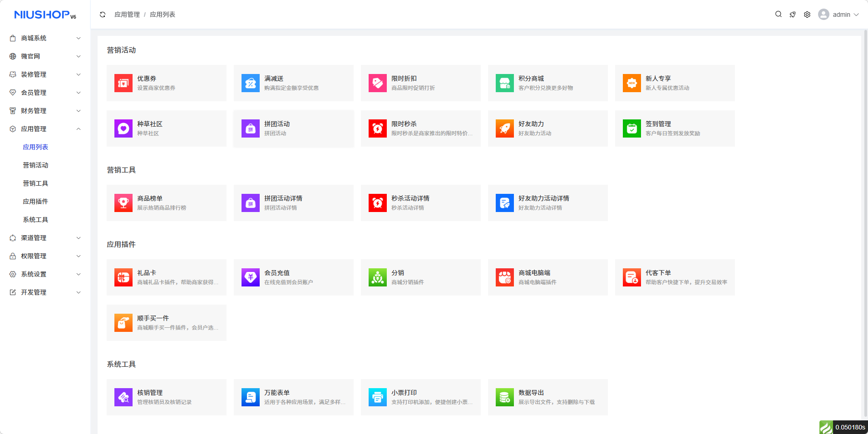Open the 顺手买一件 icon
The image size is (868, 434).
point(123,323)
